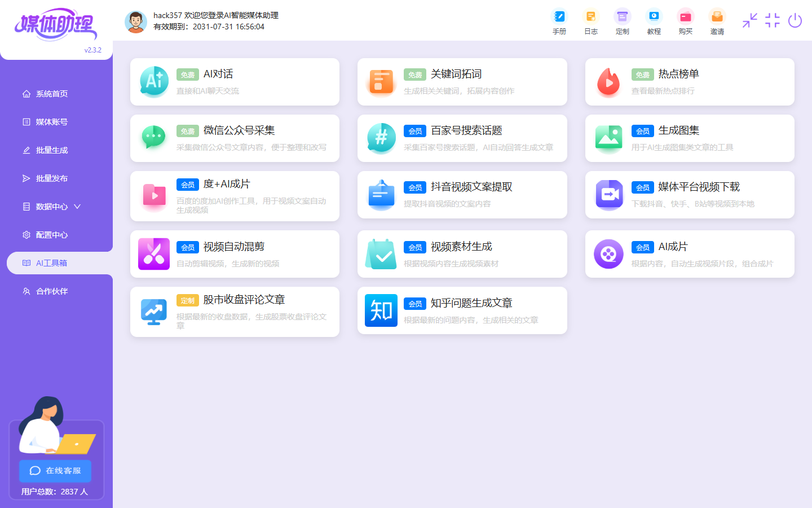
Task: Click the power logout icon
Action: (795, 21)
